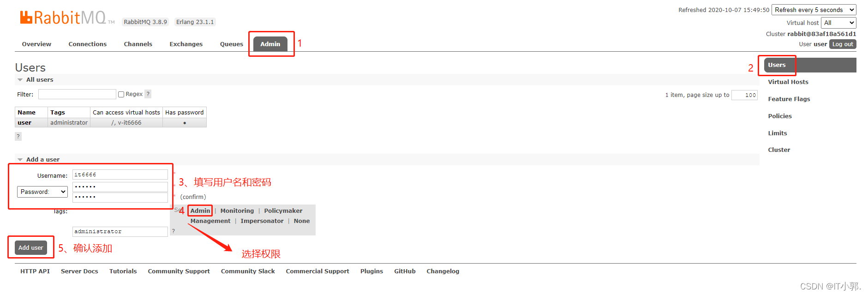868x295 pixels.
Task: Open the GitHub footer link
Action: (405, 271)
